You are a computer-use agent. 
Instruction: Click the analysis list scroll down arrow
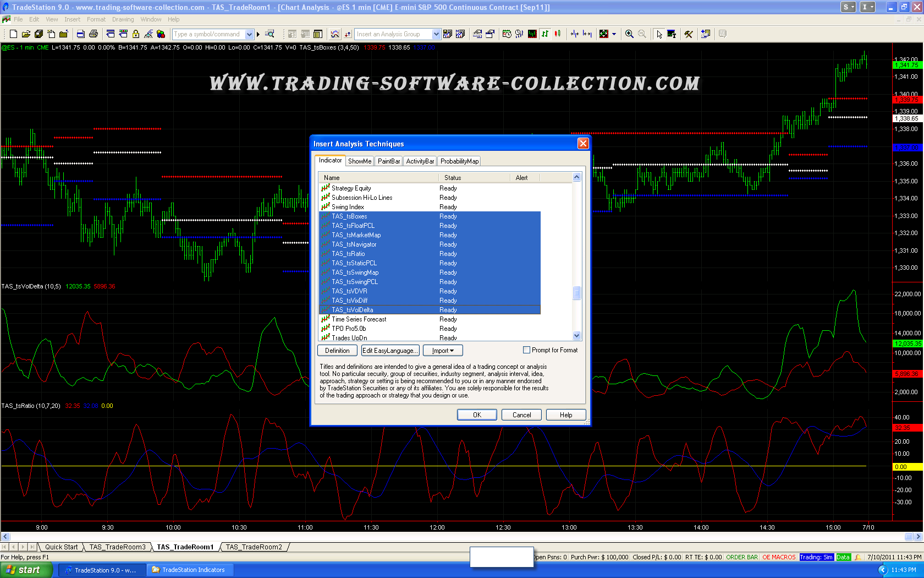point(576,335)
